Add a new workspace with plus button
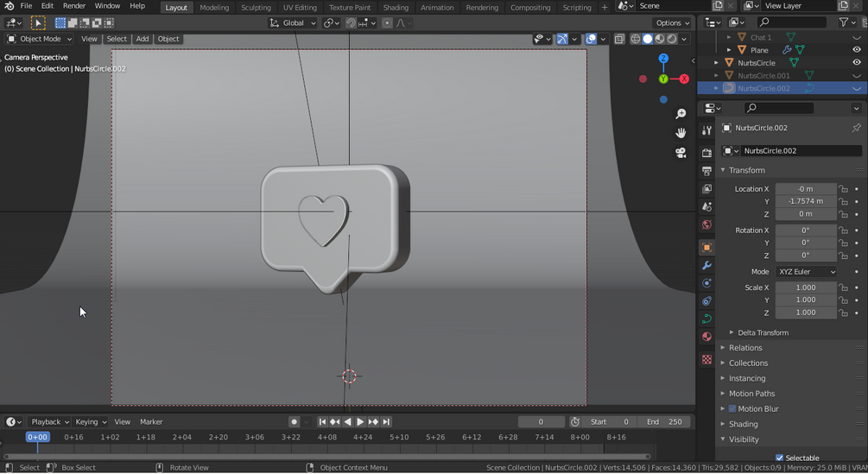Screen dimensions: 868x474 click(x=605, y=7)
